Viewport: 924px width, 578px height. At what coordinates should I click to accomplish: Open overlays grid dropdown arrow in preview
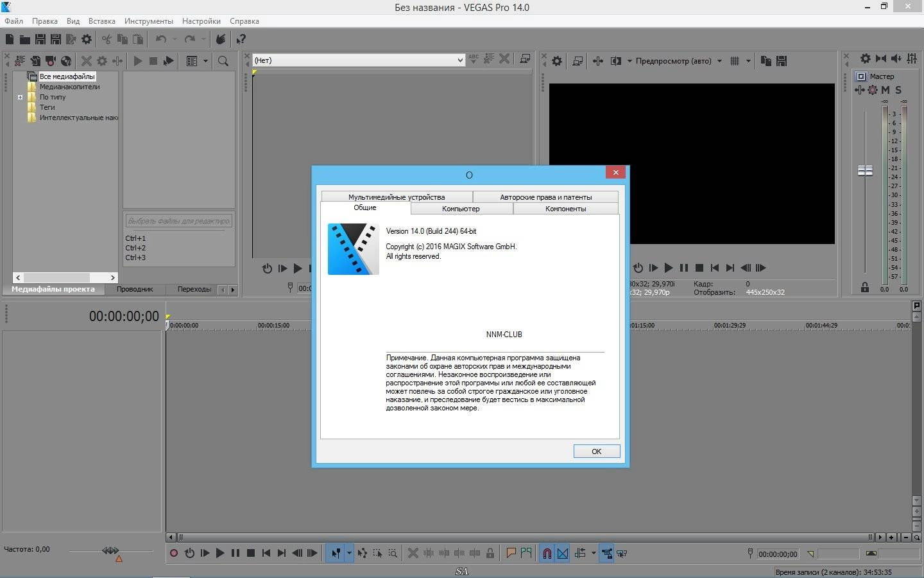pyautogui.click(x=748, y=61)
